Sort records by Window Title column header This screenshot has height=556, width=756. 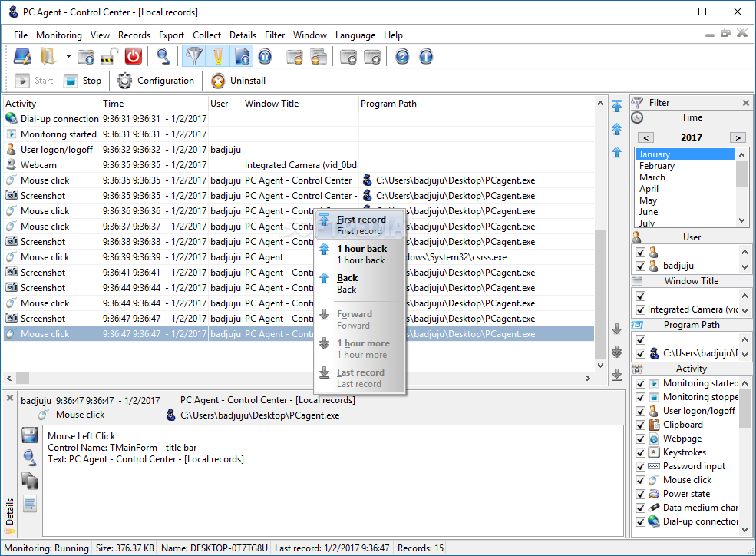[x=301, y=104]
